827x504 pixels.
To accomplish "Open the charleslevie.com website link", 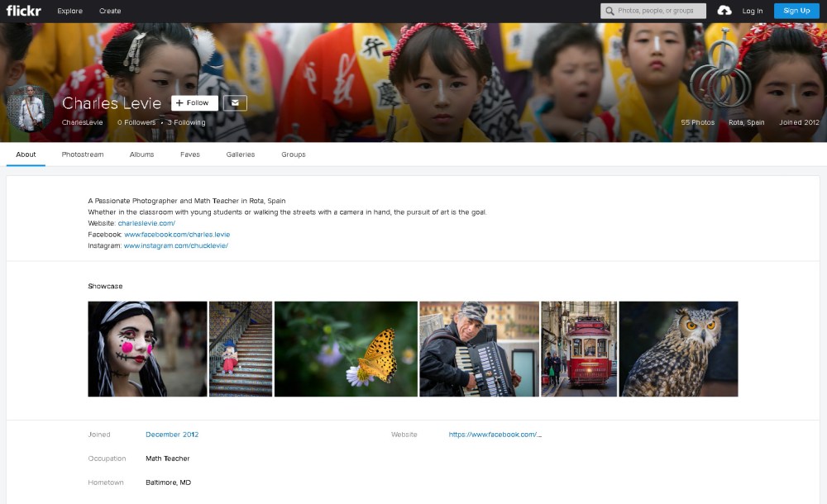I will [x=146, y=223].
